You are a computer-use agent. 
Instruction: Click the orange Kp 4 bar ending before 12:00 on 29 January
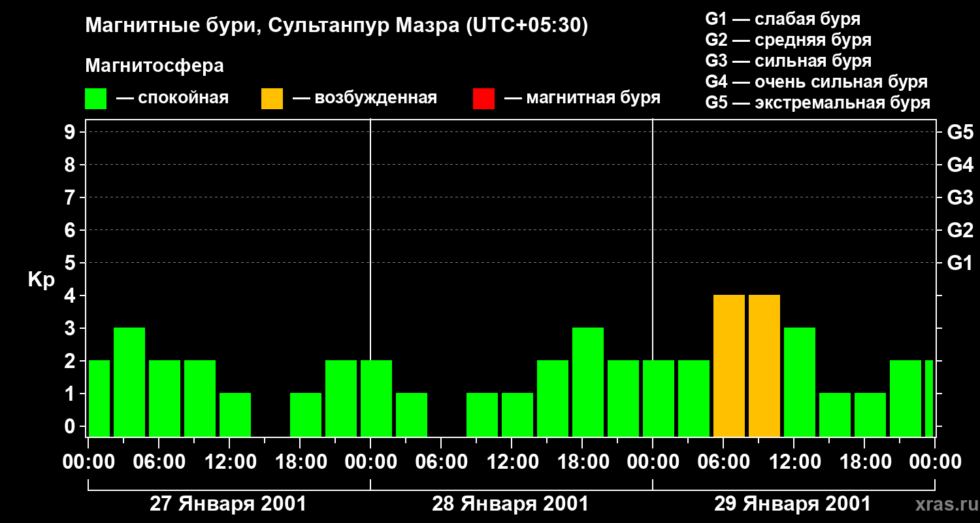[764, 365]
